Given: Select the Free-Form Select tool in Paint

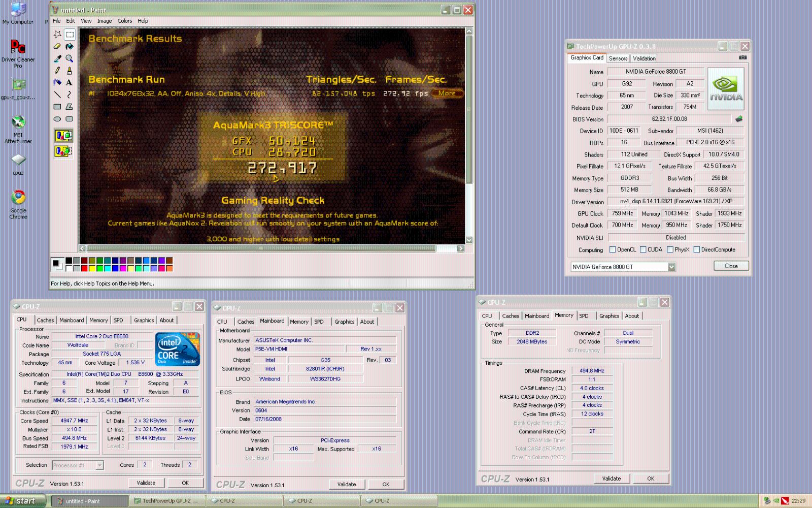Looking at the screenshot, I should click(x=57, y=35).
